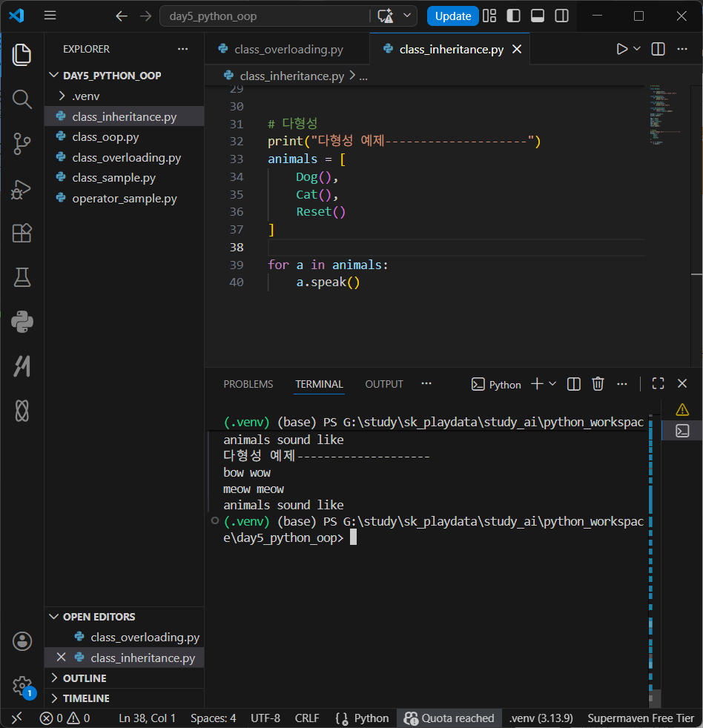
Task: Select the active terminal entry icon
Action: tap(682, 431)
